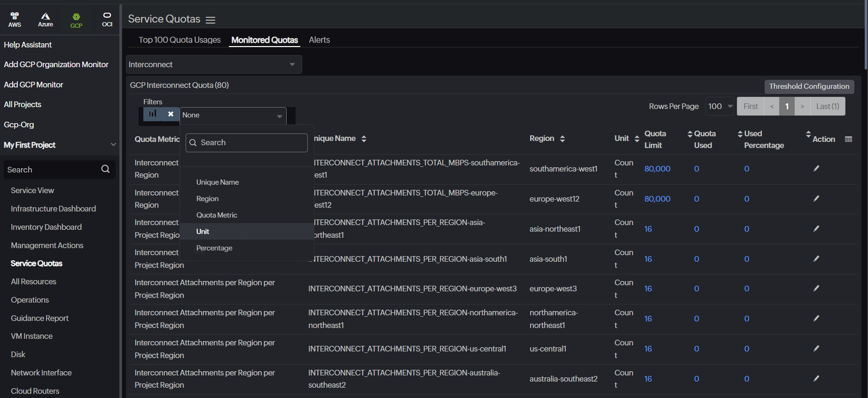Remove the filter with the X icon
This screenshot has height=398, width=868.
coord(171,114)
